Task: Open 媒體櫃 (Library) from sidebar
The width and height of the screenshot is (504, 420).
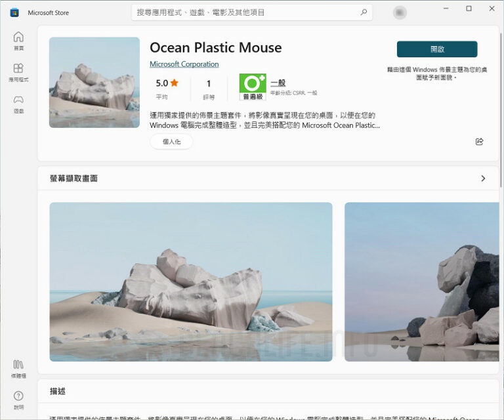Action: 18,368
